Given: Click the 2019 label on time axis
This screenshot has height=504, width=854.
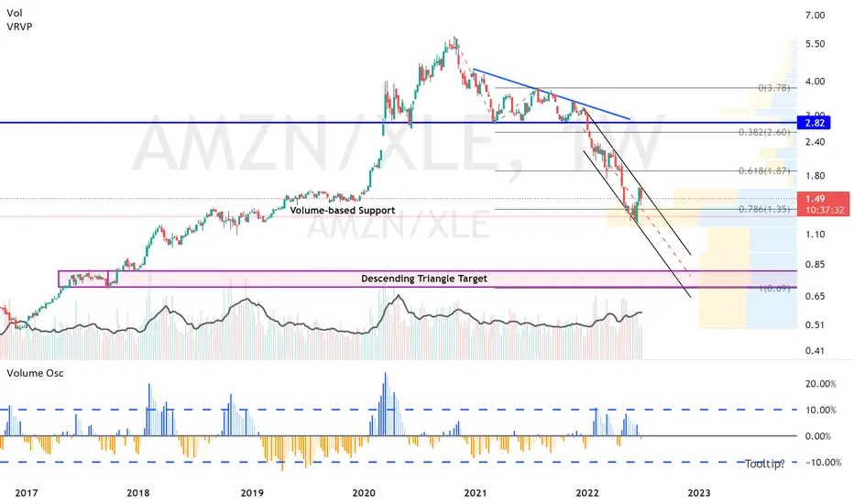Looking at the screenshot, I should pyautogui.click(x=252, y=493).
